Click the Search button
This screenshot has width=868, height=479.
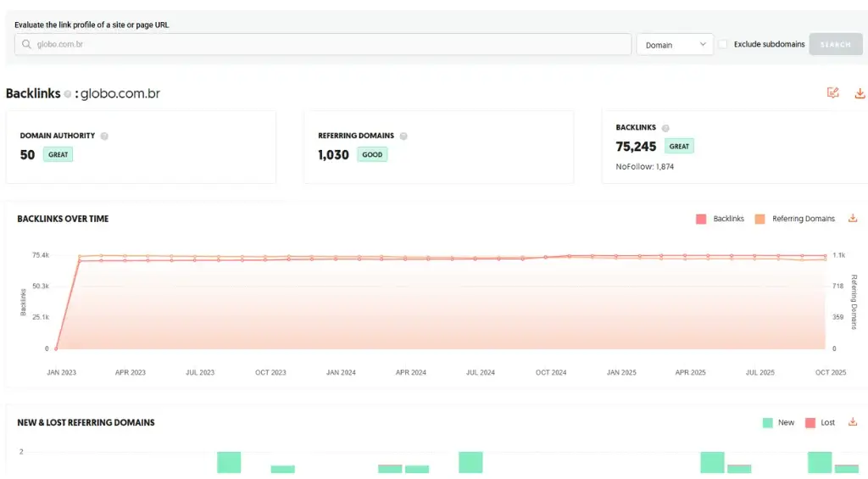click(x=835, y=44)
